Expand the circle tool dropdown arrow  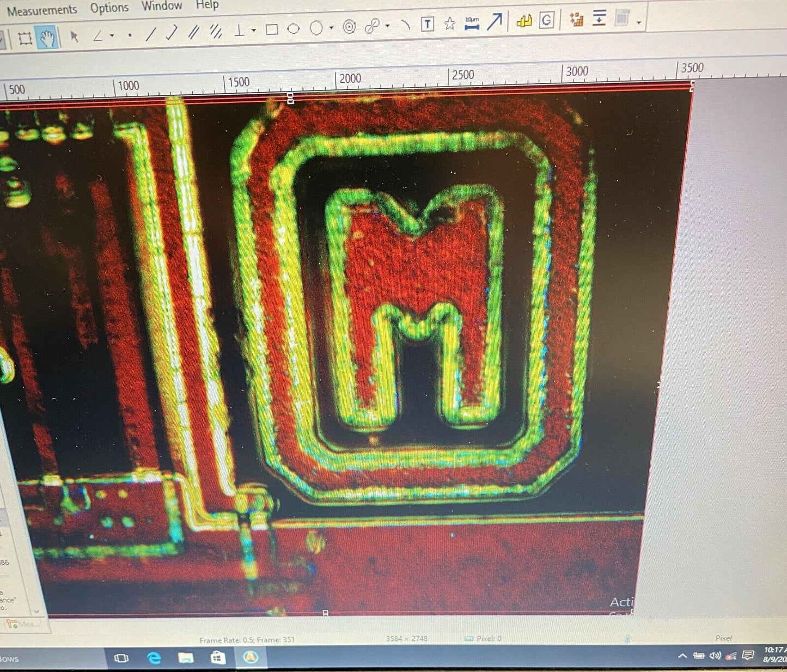(x=331, y=28)
